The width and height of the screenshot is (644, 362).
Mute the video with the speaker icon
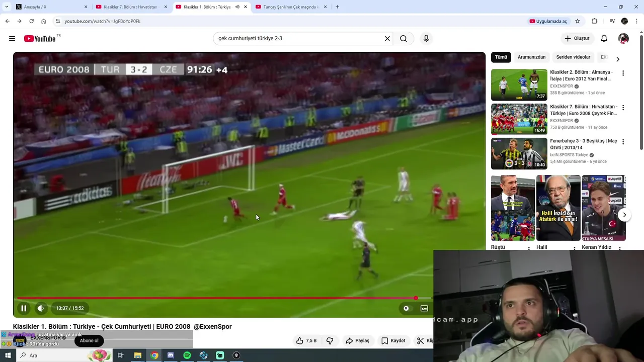pyautogui.click(x=41, y=308)
